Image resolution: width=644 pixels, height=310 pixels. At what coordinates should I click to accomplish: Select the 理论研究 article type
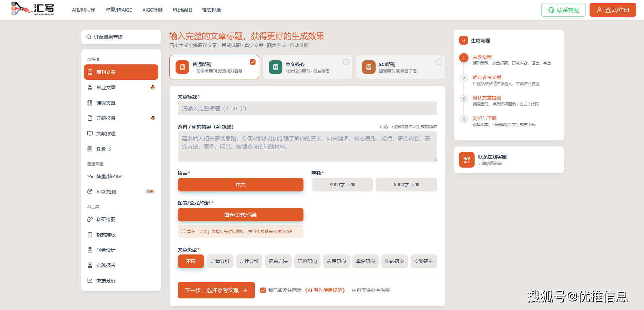tap(307, 261)
